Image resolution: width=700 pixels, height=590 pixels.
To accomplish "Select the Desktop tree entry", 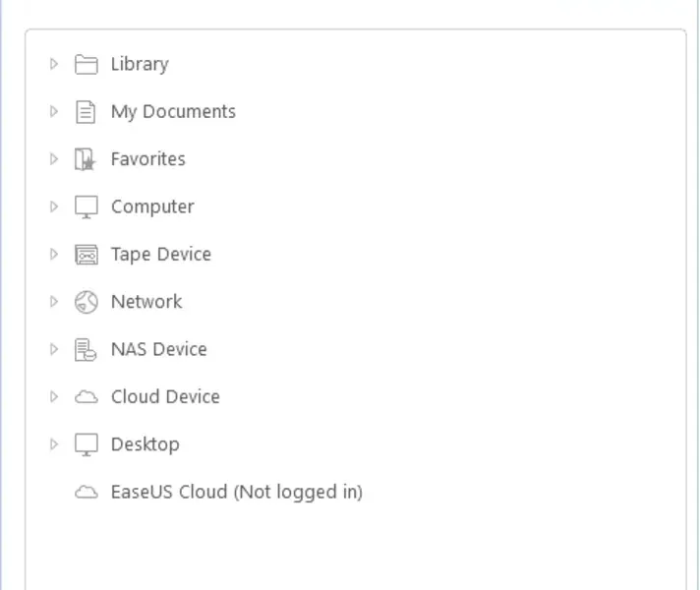I will (x=145, y=444).
